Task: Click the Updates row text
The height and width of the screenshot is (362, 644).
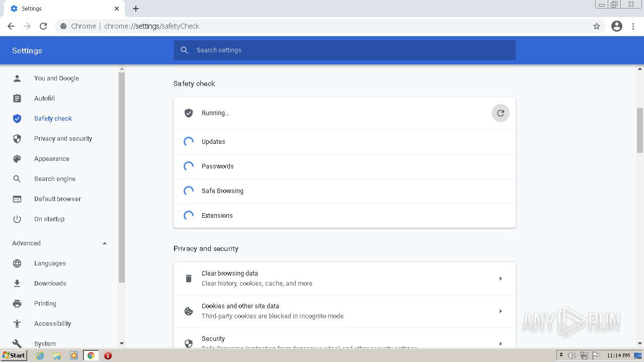Action: click(x=213, y=142)
